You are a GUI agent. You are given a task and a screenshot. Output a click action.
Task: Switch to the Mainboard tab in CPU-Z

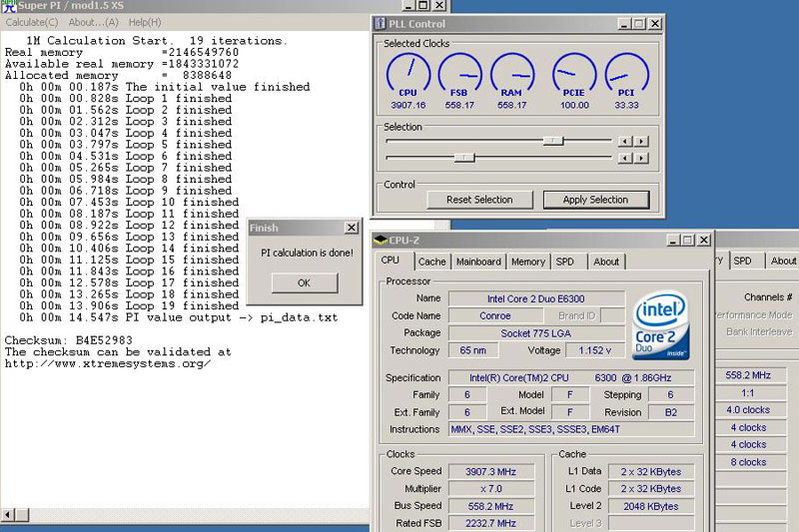click(x=478, y=262)
